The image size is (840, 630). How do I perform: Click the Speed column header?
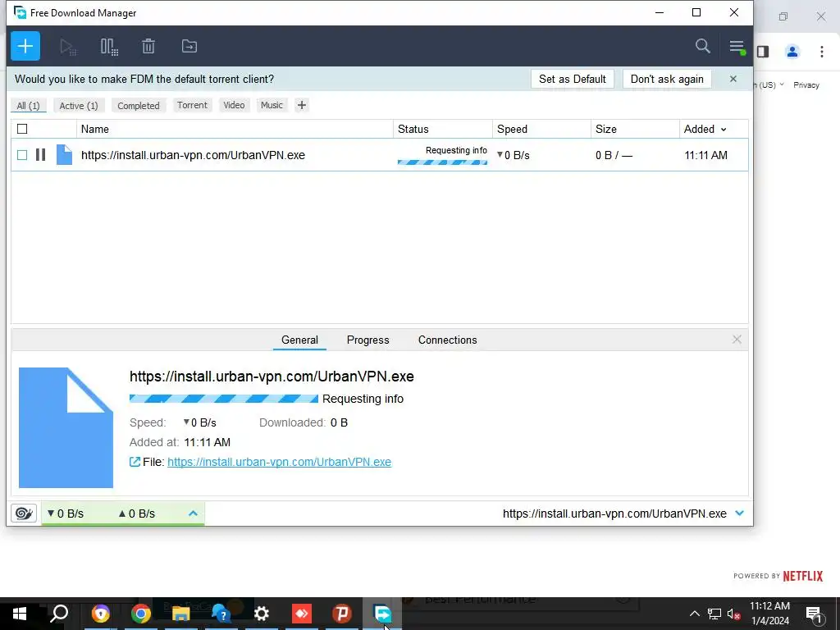pos(541,129)
